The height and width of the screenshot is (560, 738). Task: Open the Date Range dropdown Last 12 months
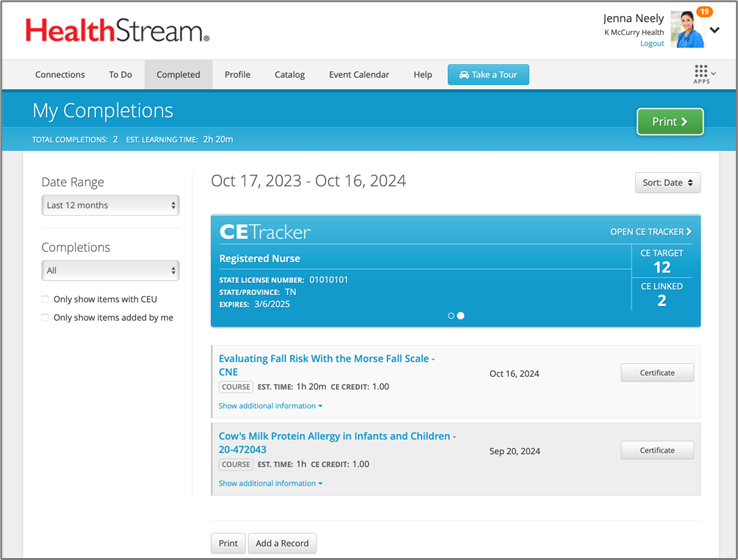pos(111,205)
